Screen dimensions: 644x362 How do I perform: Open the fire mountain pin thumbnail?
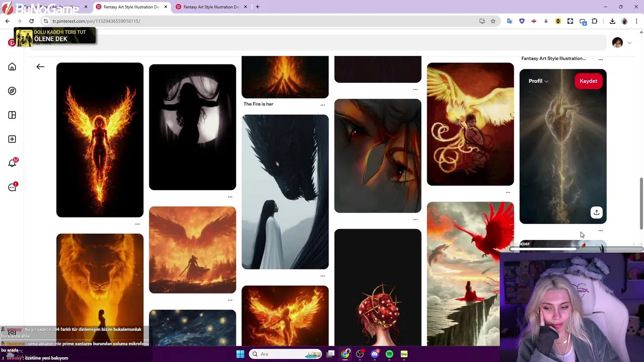tap(285, 77)
